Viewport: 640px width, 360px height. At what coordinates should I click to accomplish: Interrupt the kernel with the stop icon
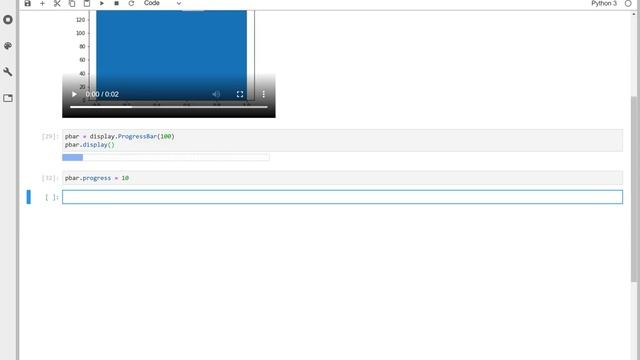(x=116, y=3)
